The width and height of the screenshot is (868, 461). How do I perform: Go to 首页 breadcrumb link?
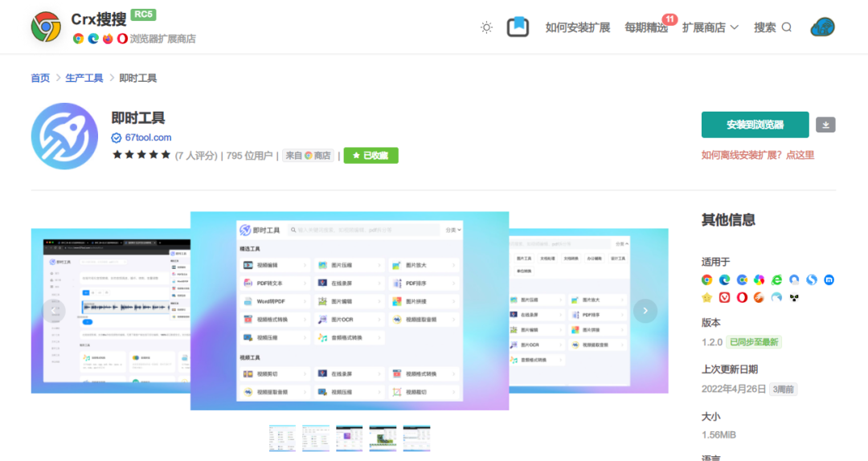40,78
